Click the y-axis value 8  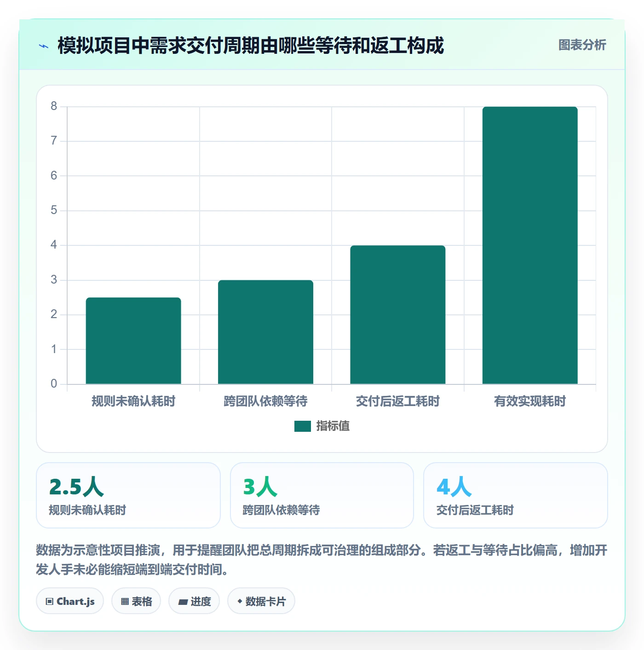click(54, 106)
